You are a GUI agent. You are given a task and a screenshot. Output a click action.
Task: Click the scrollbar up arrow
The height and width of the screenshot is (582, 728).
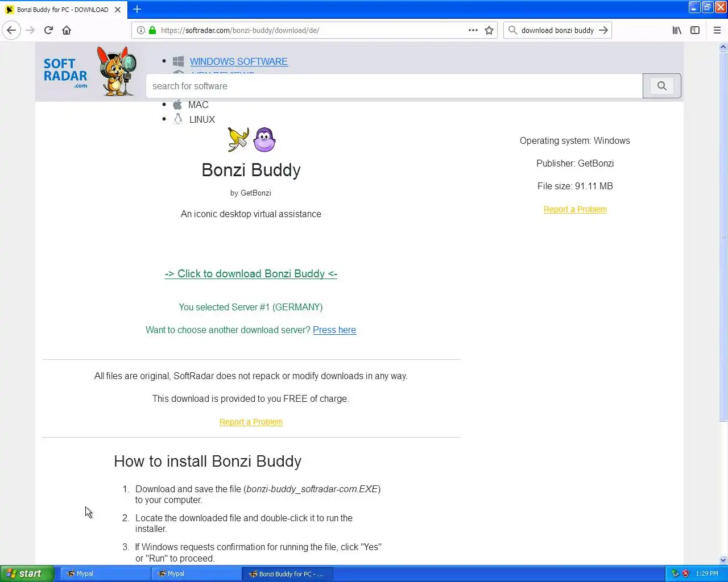[x=723, y=48]
